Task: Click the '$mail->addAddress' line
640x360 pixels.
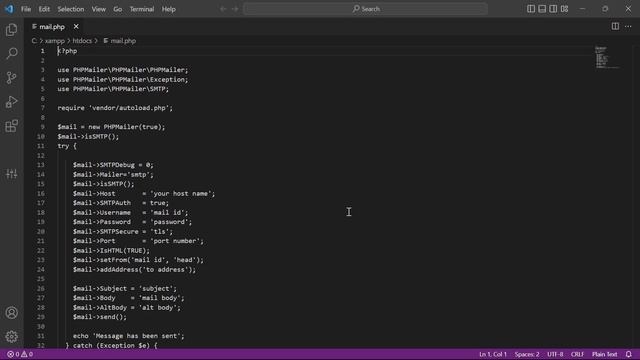Action: click(x=134, y=270)
